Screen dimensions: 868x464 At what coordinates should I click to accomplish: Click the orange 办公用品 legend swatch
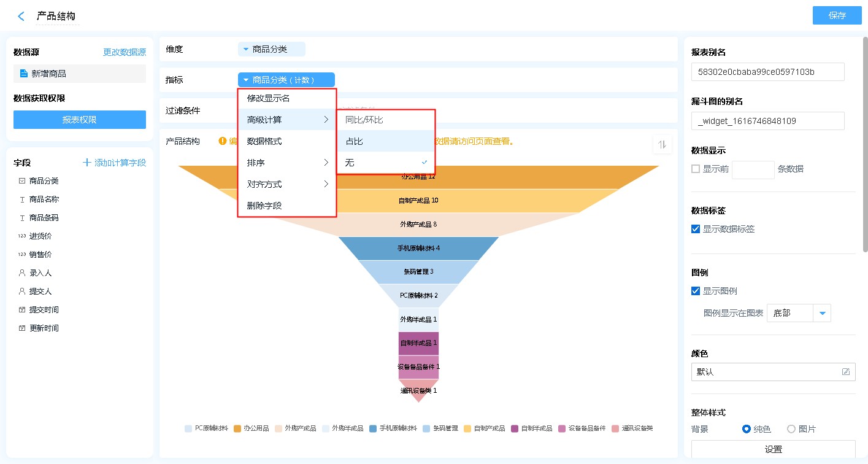[x=237, y=428]
